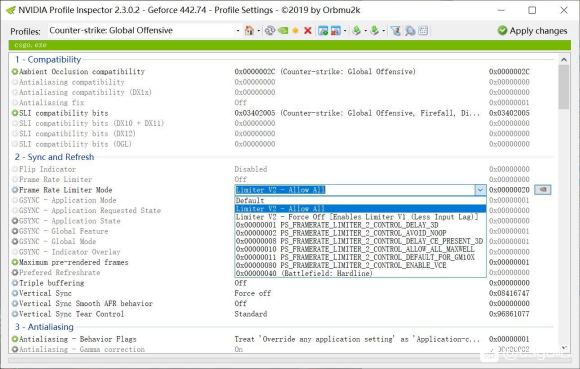The height and width of the screenshot is (369, 580).
Task: Scan for modified profiles (magnifier icon)
Action: click(410, 30)
